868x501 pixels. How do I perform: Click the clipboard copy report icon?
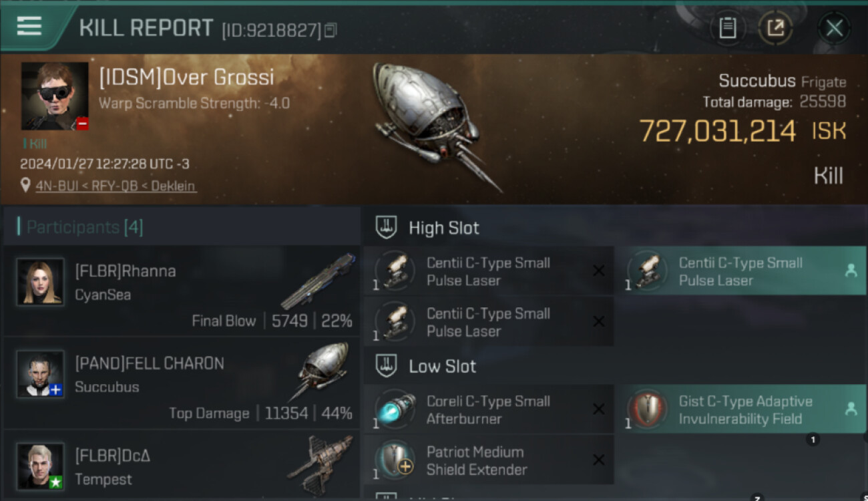click(727, 28)
